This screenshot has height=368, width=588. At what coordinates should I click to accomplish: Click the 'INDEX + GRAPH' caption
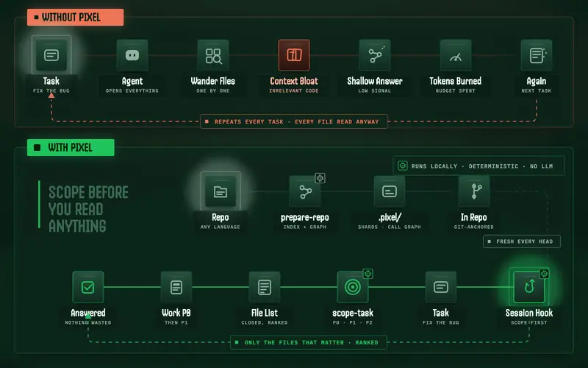(305, 227)
